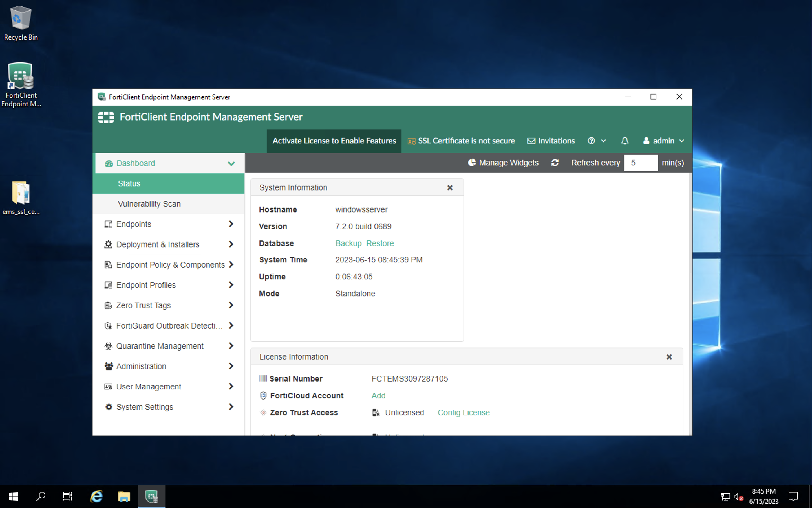Image resolution: width=812 pixels, height=508 pixels.
Task: Click the Zero Trust Tags sidebar icon
Action: 108,305
